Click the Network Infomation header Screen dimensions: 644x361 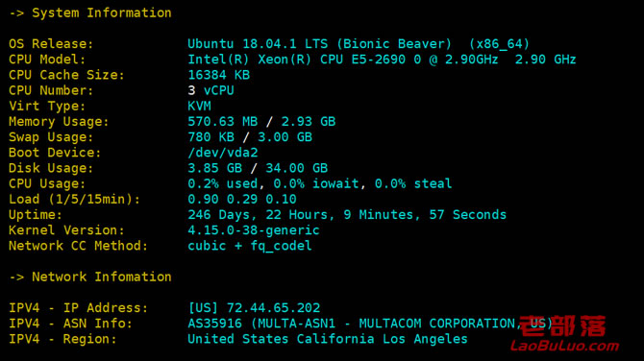tap(90, 277)
